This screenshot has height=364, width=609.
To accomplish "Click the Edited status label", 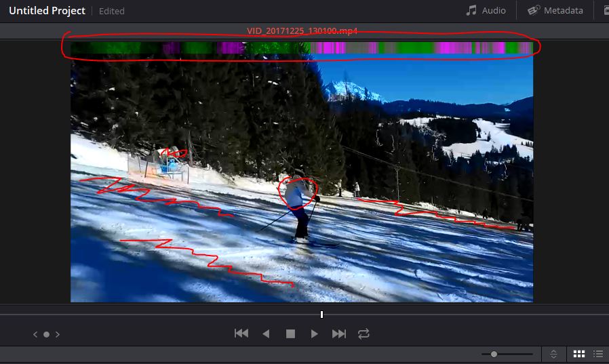I will click(111, 12).
